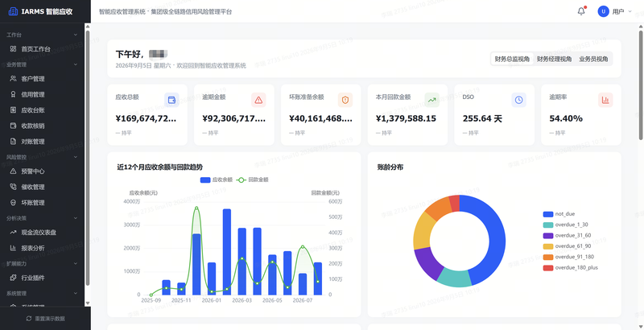The image size is (644, 330).
Task: Open the notification bell
Action: pyautogui.click(x=580, y=11)
